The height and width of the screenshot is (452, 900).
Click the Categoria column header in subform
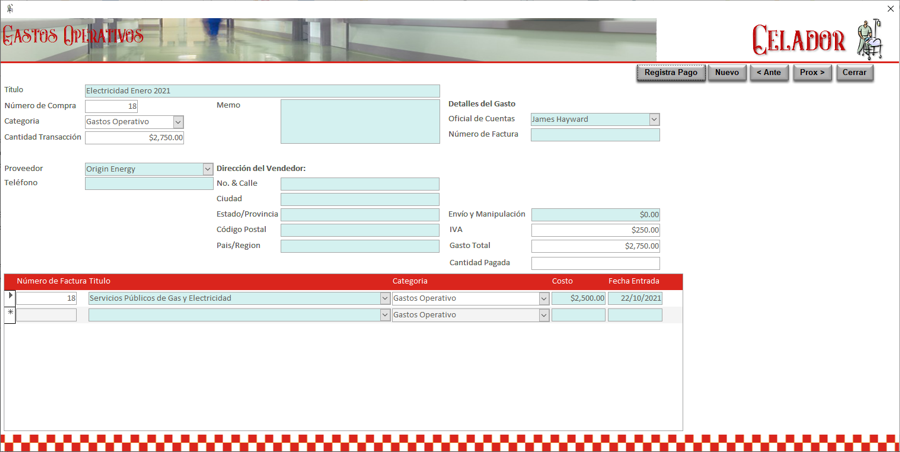(x=410, y=281)
